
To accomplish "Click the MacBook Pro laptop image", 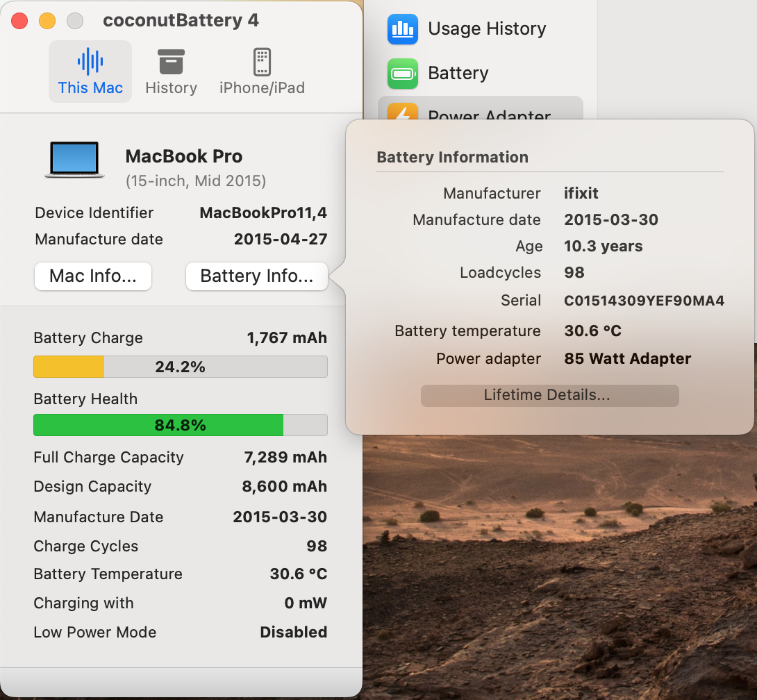I will 74,160.
